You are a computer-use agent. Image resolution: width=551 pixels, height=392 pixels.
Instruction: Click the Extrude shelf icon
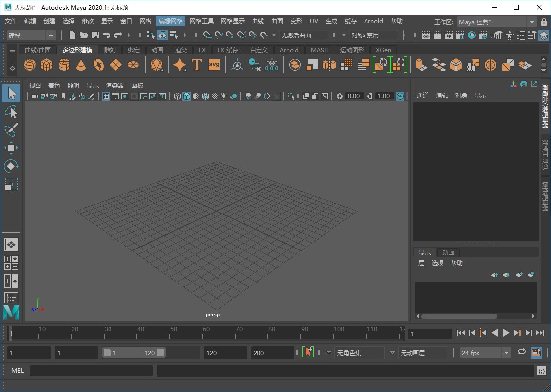[x=421, y=65]
